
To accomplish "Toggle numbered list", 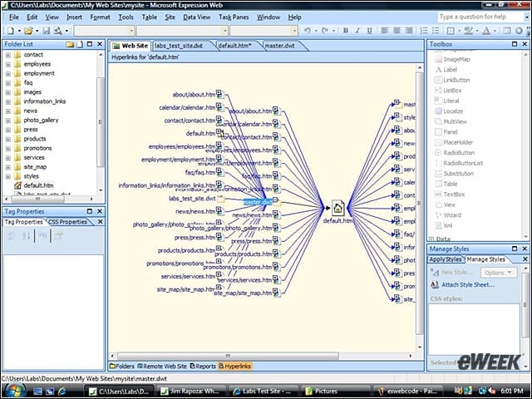I will tap(424, 31).
